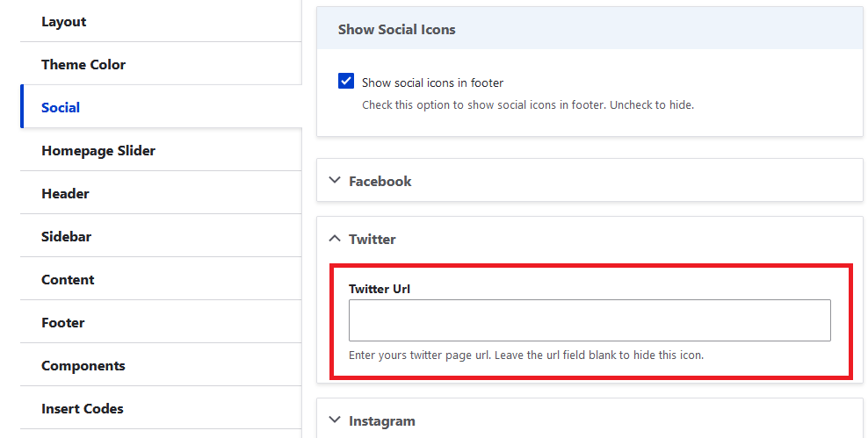Click the Show social icons in footer label

(433, 83)
